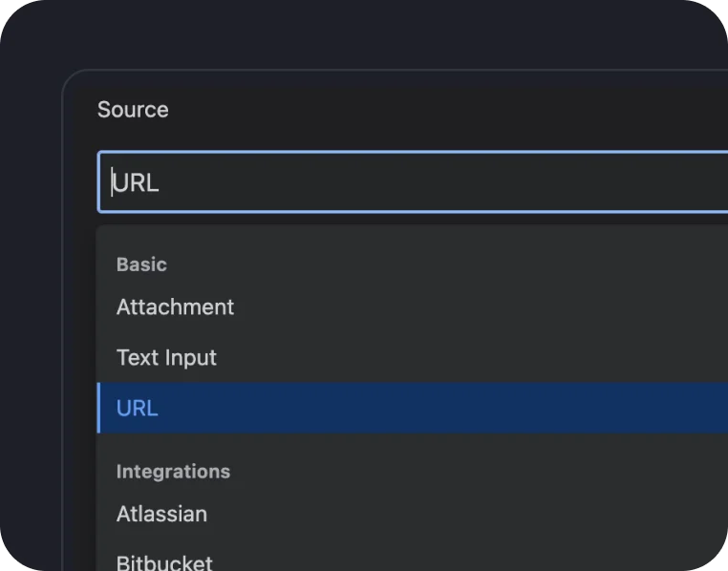
Task: Focus the Source input field showing URL
Action: click(x=413, y=181)
